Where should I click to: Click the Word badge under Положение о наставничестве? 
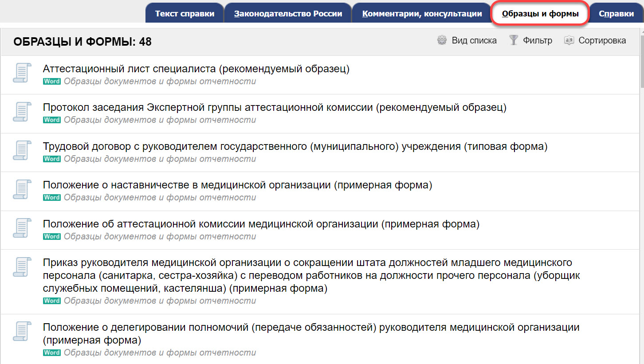point(52,198)
